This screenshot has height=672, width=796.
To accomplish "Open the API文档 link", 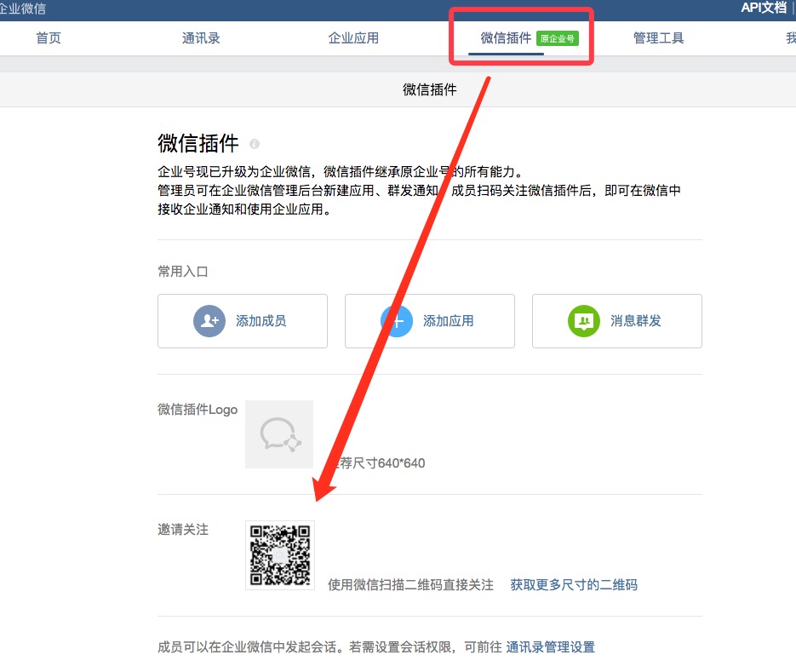I will click(764, 9).
